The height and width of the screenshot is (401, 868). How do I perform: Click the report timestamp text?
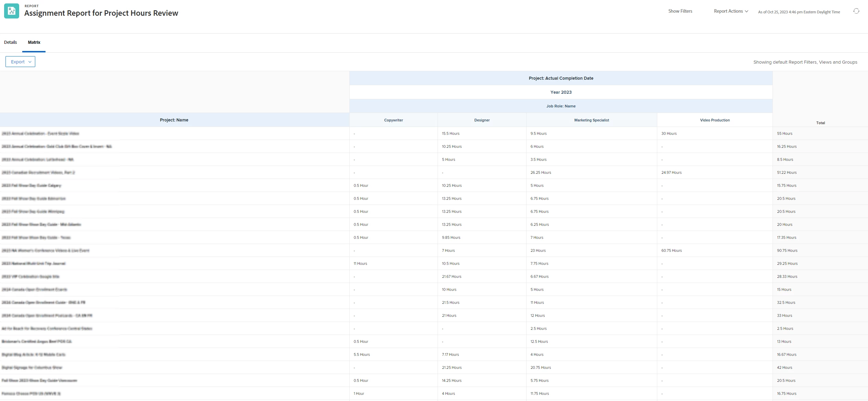(799, 12)
